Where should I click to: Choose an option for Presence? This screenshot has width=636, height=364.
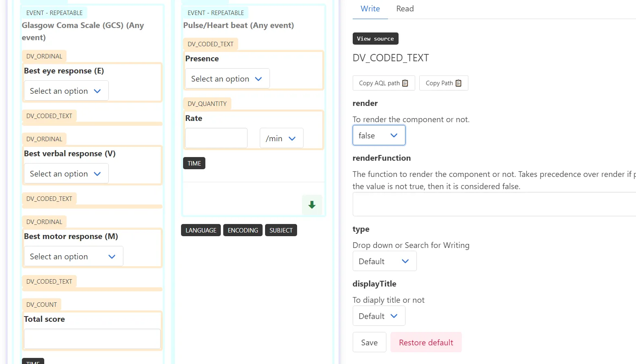click(227, 79)
